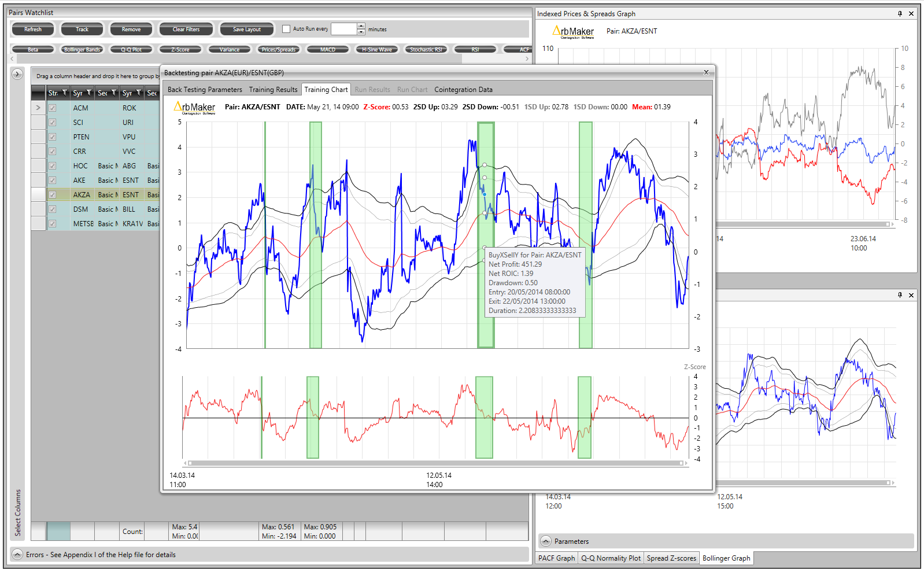924x571 pixels.
Task: Click the METSE symbol cell in the watchlist
Action: [83, 223]
